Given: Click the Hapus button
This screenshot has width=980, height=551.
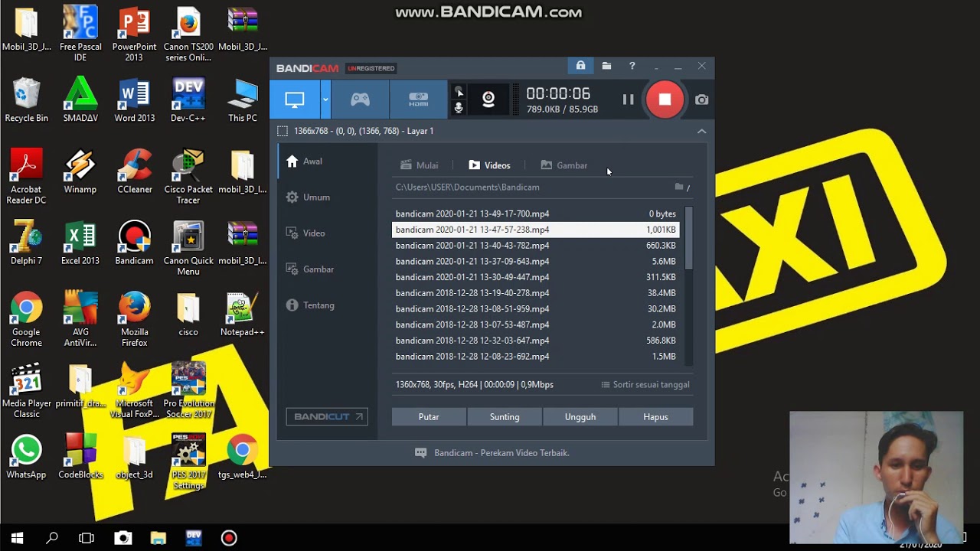Looking at the screenshot, I should pyautogui.click(x=656, y=417).
